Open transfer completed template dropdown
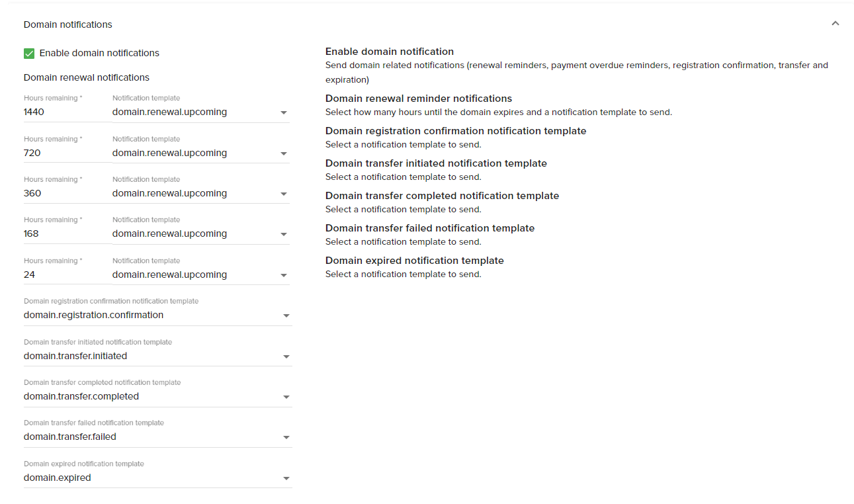854x504 pixels. (x=157, y=397)
